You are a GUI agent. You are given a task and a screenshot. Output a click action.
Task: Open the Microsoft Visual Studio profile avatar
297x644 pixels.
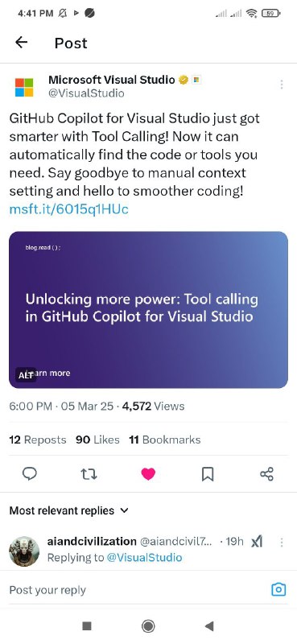coord(24,87)
